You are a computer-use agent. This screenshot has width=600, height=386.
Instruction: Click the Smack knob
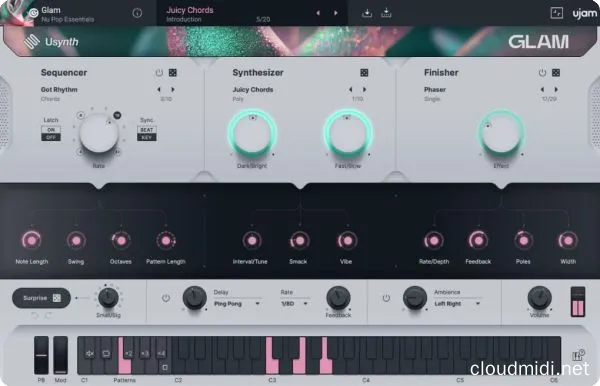coord(299,241)
